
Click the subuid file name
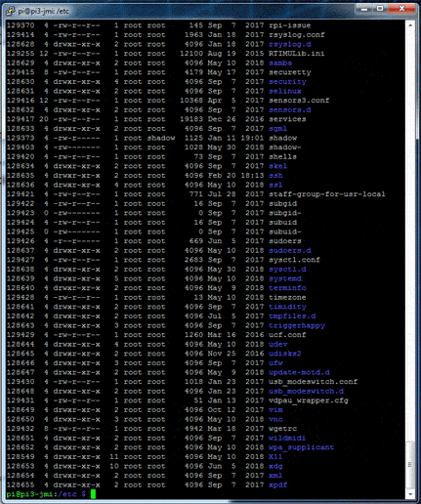[x=282, y=223]
